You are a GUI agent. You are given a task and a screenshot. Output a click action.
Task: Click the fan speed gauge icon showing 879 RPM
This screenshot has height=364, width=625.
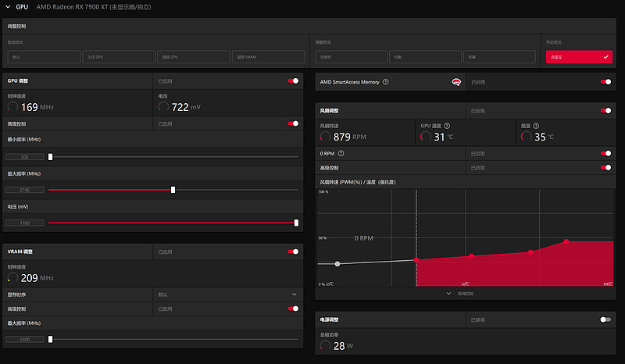point(325,137)
